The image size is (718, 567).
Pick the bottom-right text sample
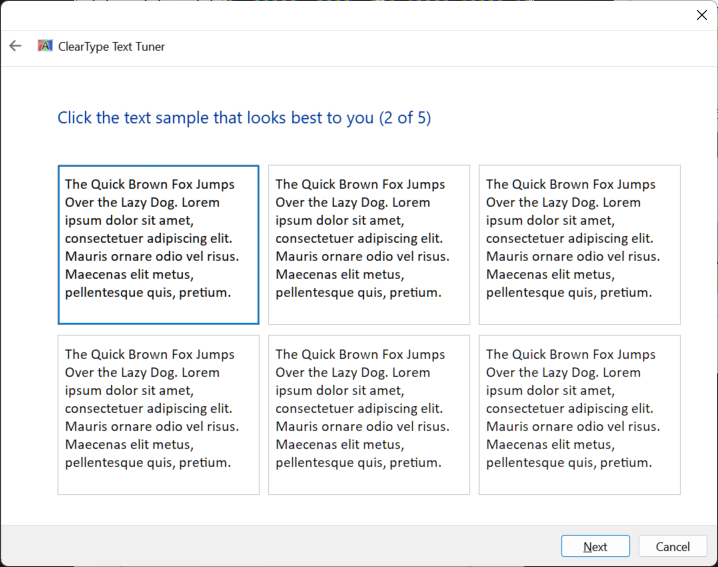[x=579, y=414]
